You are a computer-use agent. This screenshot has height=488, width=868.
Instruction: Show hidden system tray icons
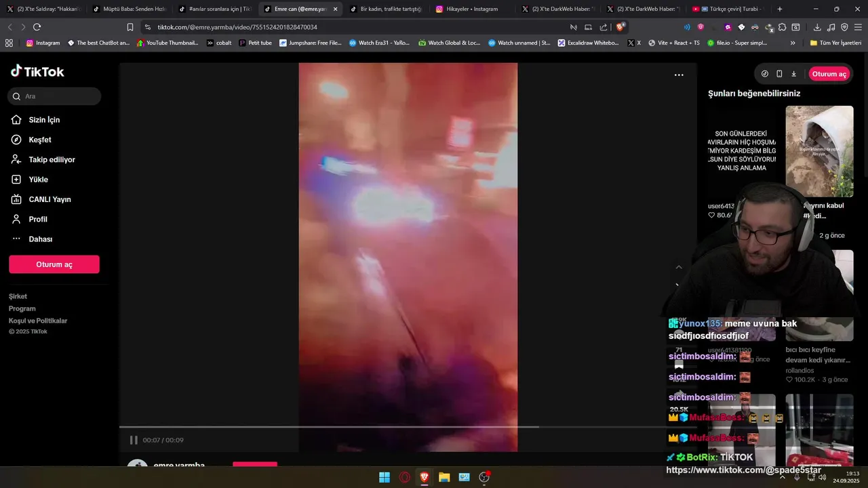[782, 477]
